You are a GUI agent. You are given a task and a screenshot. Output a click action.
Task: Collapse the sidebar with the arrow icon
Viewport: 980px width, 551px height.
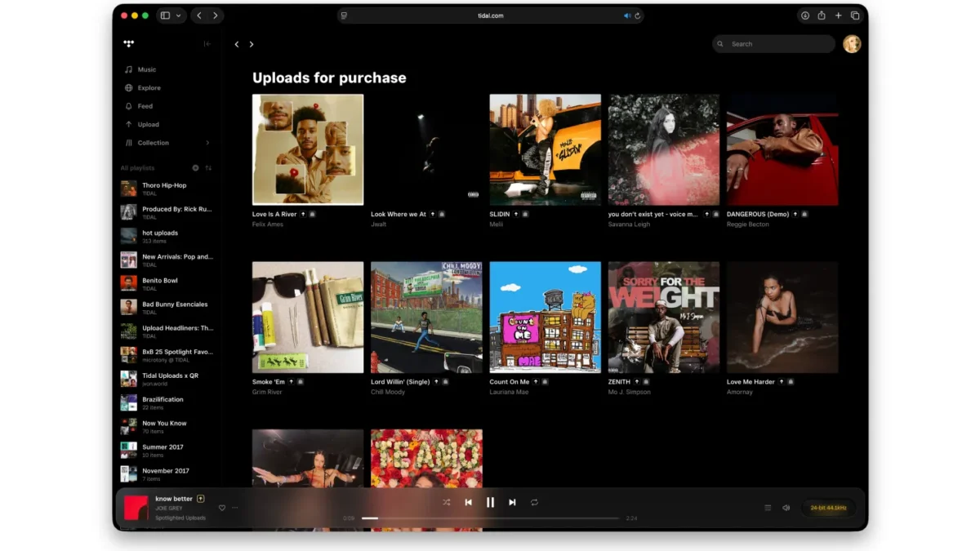point(207,44)
